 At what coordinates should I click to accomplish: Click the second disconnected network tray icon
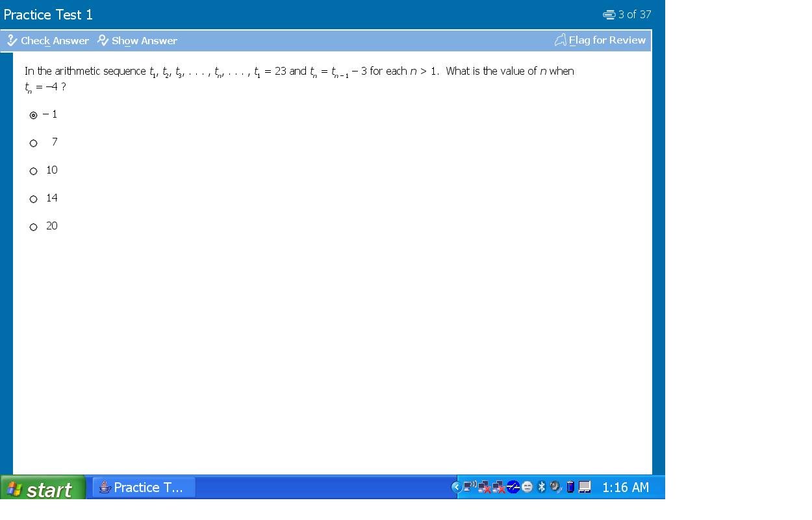pyautogui.click(x=499, y=487)
